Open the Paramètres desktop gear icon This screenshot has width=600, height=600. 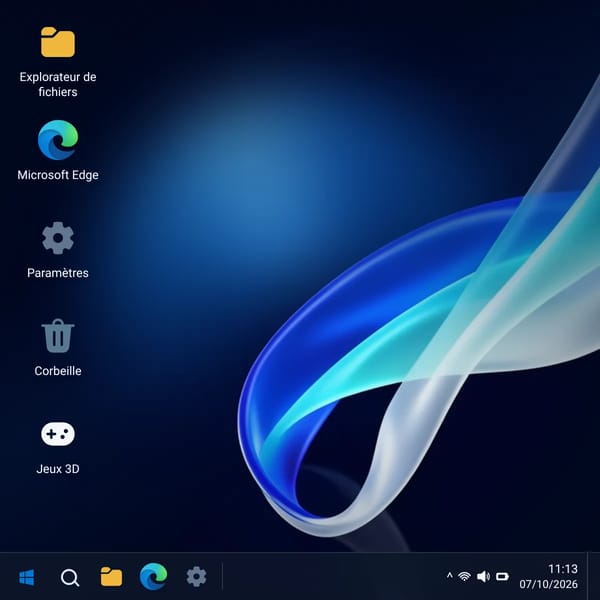pos(58,238)
